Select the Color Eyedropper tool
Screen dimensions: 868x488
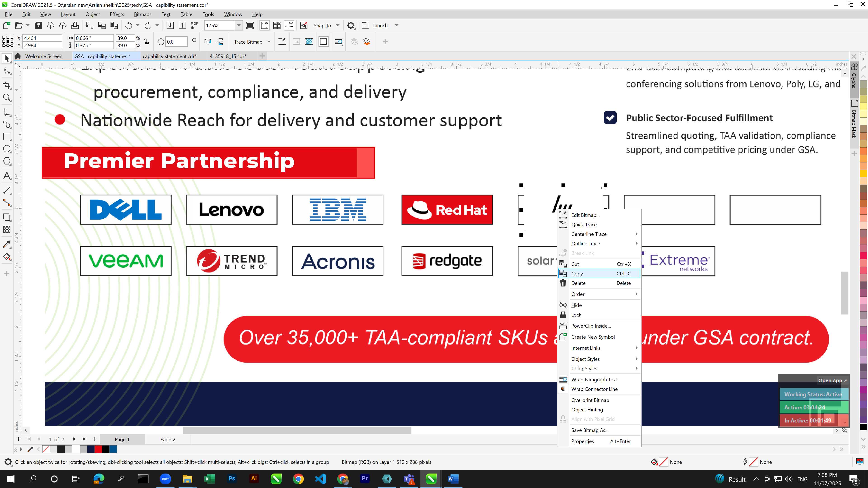(x=7, y=244)
